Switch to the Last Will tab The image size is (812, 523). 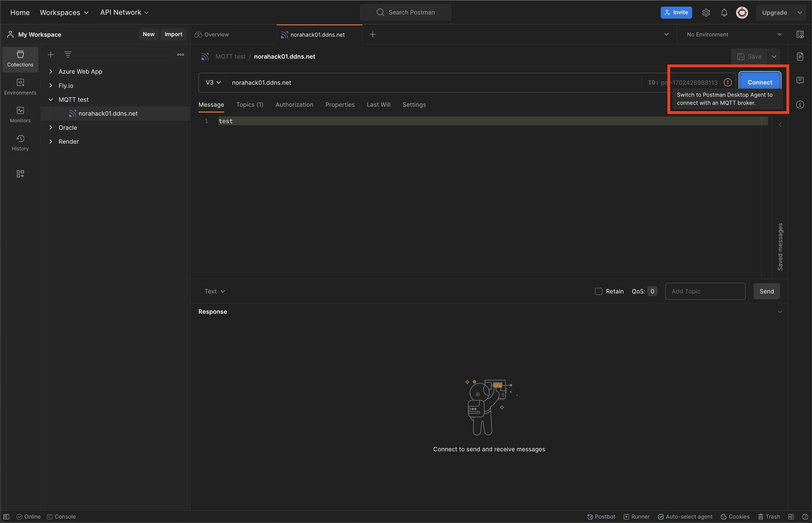coord(378,104)
